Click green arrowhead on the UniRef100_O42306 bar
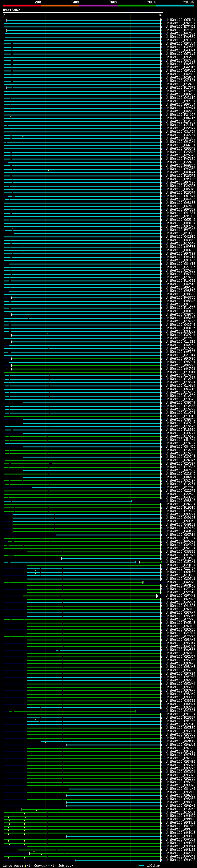 (x=136, y=711)
